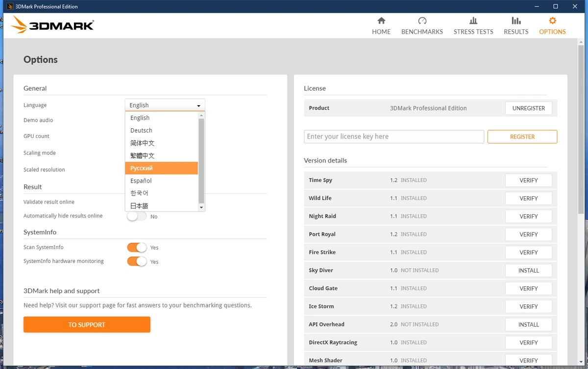Choose 日本語 from the language list
The width and height of the screenshot is (588, 369).
pyautogui.click(x=161, y=206)
